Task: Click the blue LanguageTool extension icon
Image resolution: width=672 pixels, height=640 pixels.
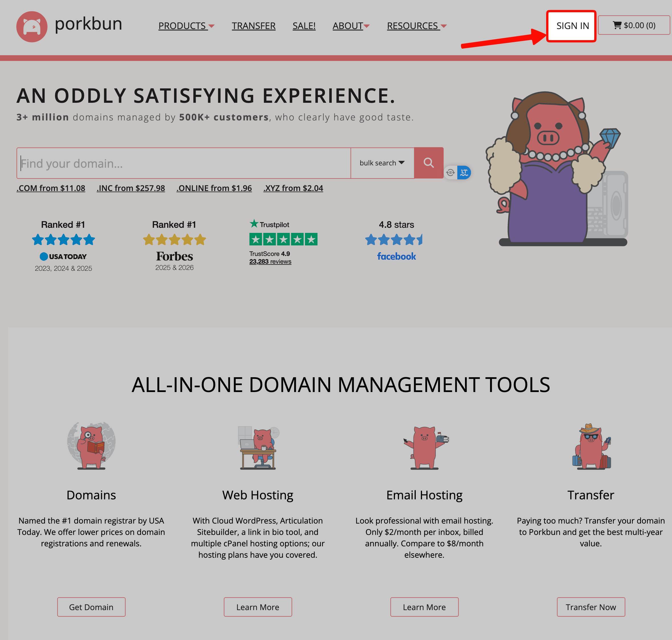Action: click(x=464, y=172)
